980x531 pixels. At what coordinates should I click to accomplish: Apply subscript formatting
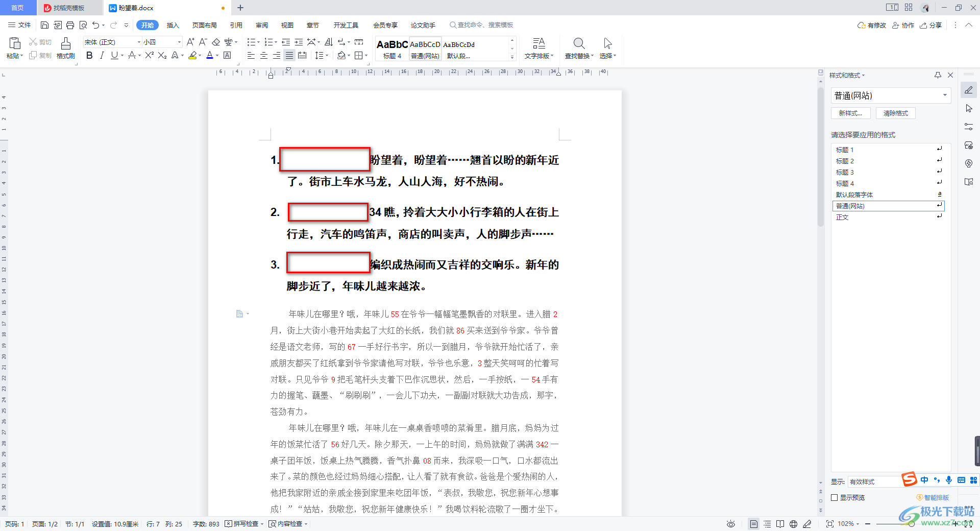coord(162,55)
